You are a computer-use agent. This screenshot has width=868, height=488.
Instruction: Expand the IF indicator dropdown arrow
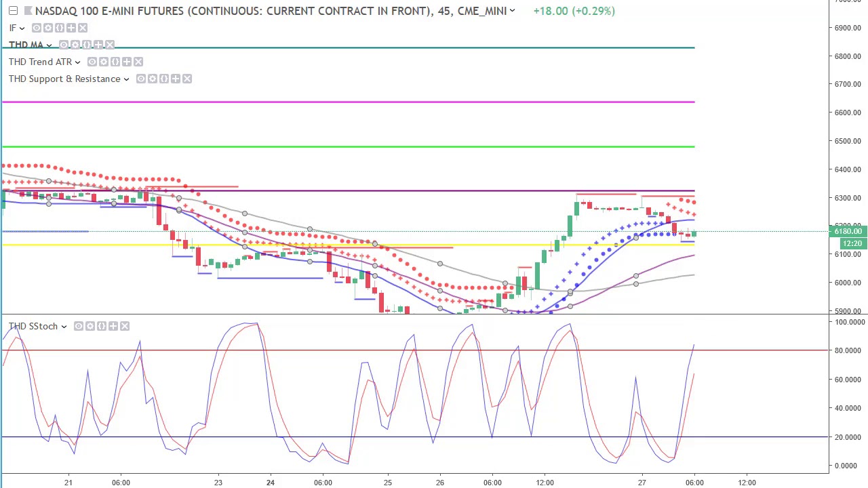coord(22,28)
